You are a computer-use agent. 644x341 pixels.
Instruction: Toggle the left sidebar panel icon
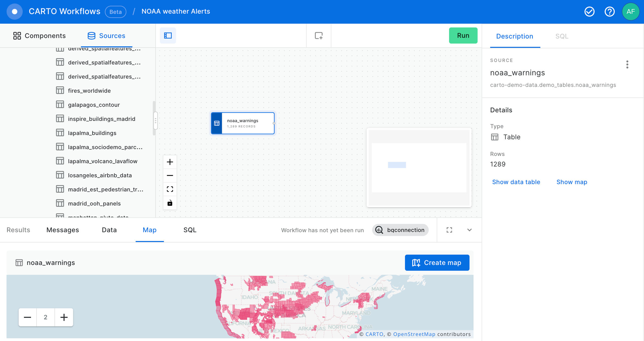pos(168,35)
